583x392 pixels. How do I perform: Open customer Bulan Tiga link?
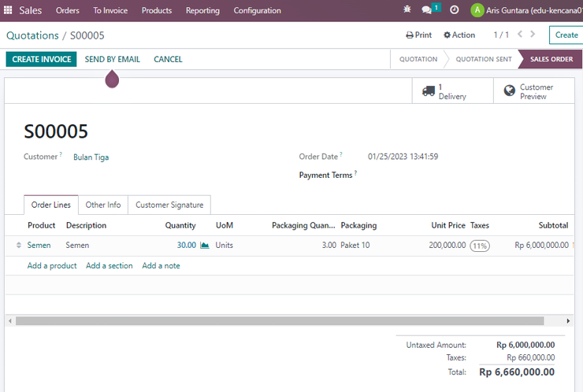click(x=91, y=157)
